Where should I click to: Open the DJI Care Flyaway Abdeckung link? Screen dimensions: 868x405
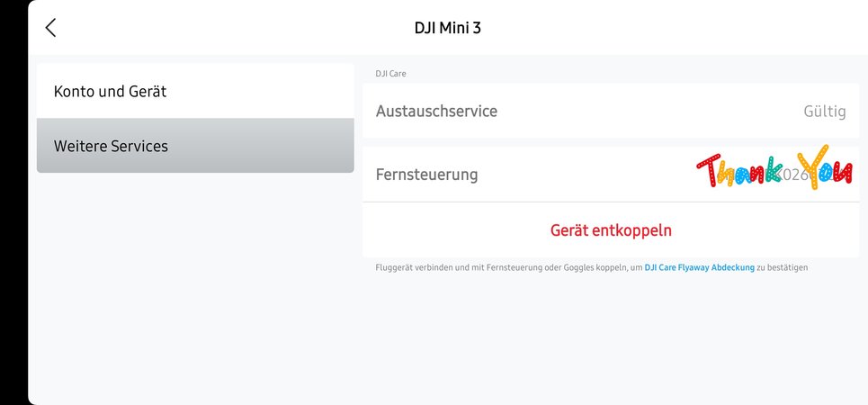pyautogui.click(x=699, y=267)
